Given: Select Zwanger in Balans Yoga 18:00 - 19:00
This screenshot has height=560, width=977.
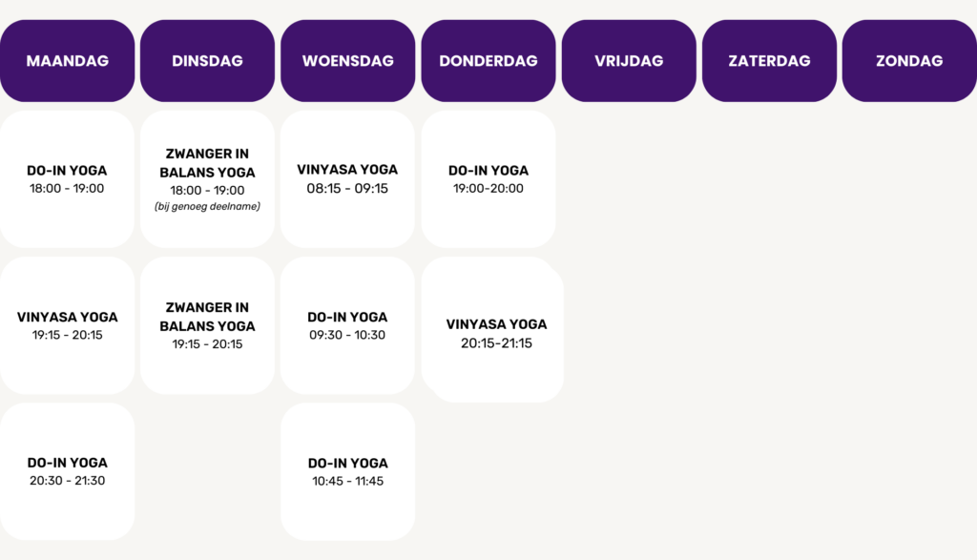Looking at the screenshot, I should point(207,173).
